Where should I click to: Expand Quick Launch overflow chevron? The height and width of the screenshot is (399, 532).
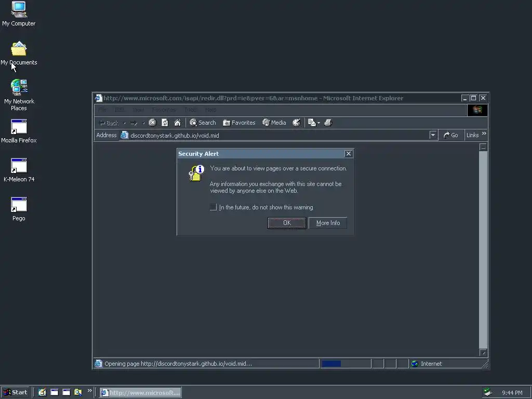click(89, 391)
